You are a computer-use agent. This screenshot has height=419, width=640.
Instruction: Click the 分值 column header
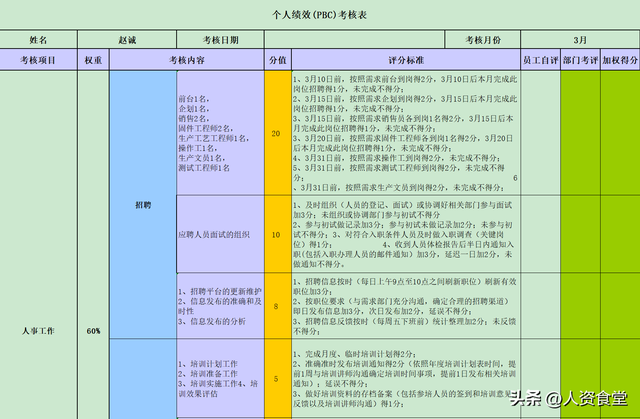tap(278, 60)
